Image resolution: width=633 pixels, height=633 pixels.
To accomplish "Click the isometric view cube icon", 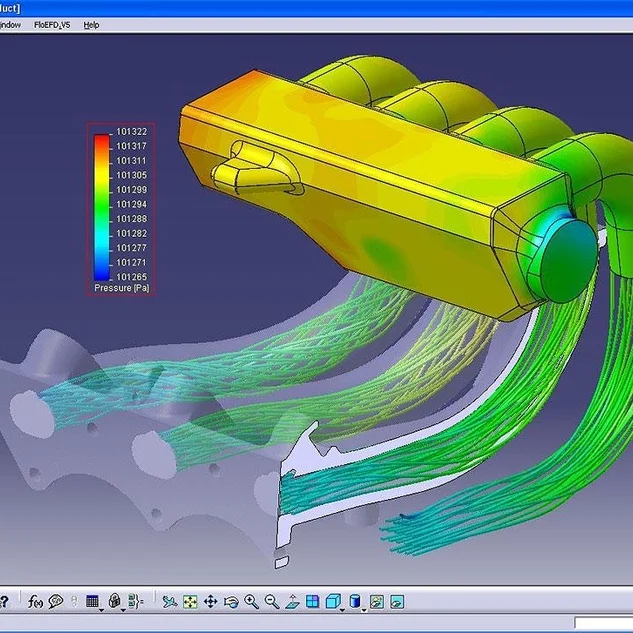I will click(x=333, y=602).
